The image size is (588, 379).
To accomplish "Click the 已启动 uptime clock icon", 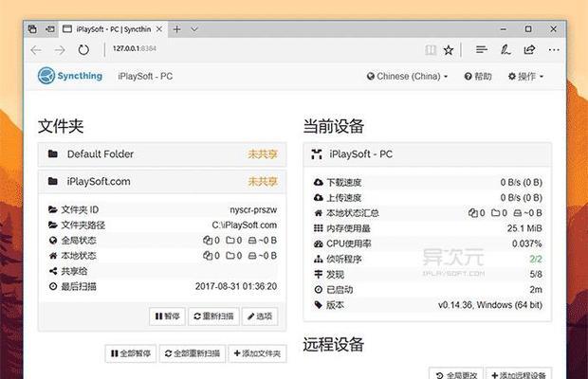I will pos(318,290).
